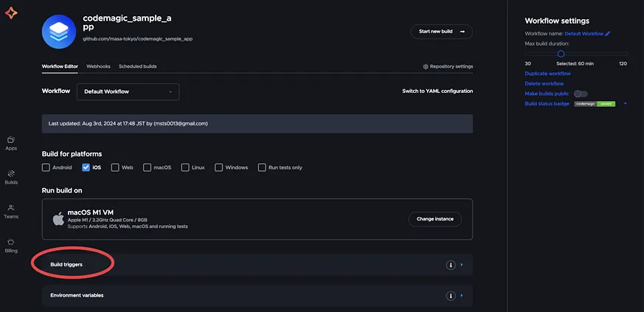
Task: Click the info icon in Build triggers row
Action: tap(451, 266)
